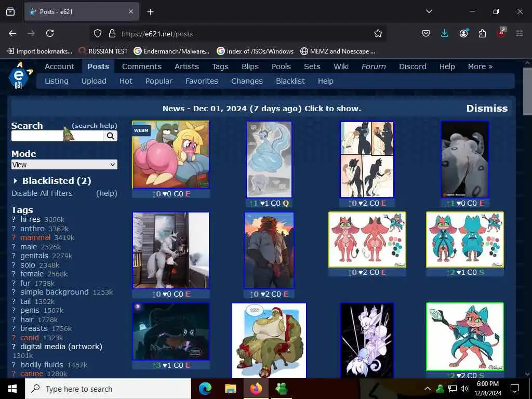The image size is (532, 399).
Task: Show hidden tray icons chevron
Action: tap(428, 389)
